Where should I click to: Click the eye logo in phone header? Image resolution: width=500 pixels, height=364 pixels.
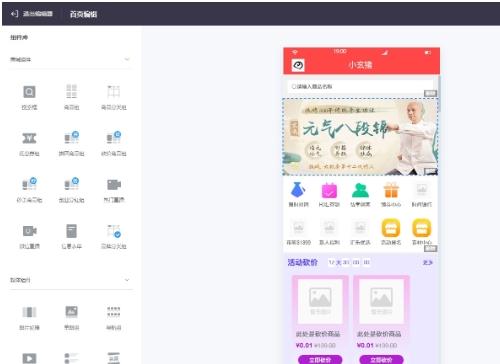coord(298,65)
